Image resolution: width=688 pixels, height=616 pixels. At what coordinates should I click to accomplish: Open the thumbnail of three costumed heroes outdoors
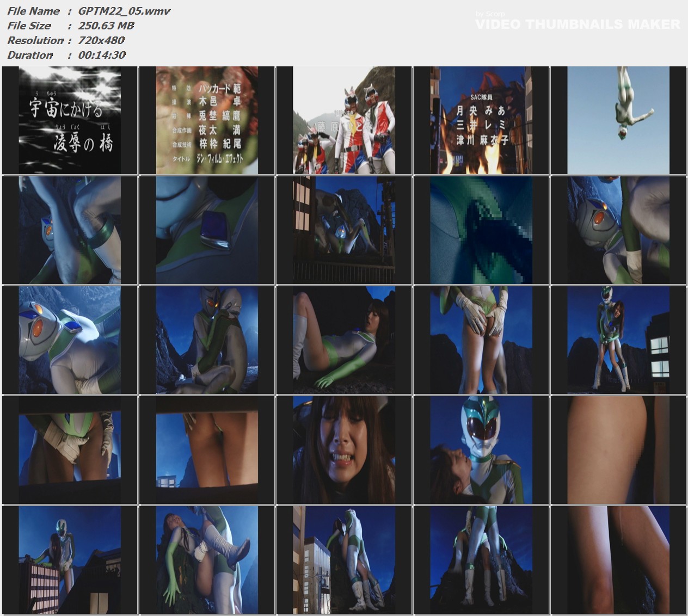344,120
